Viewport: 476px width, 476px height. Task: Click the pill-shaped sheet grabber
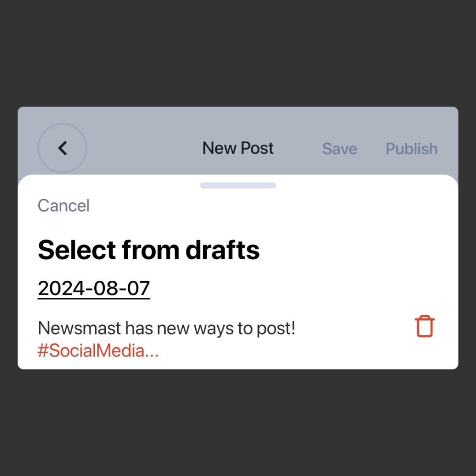[x=238, y=186]
